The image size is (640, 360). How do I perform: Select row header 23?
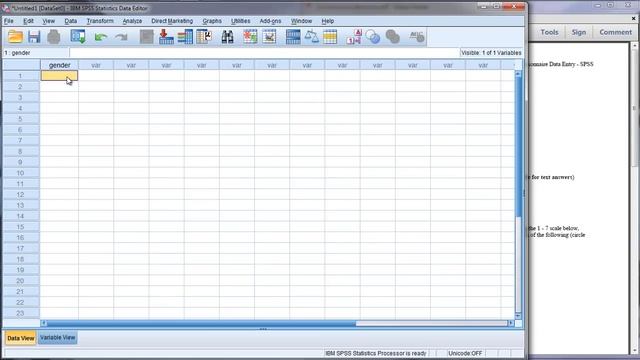pyautogui.click(x=20, y=313)
